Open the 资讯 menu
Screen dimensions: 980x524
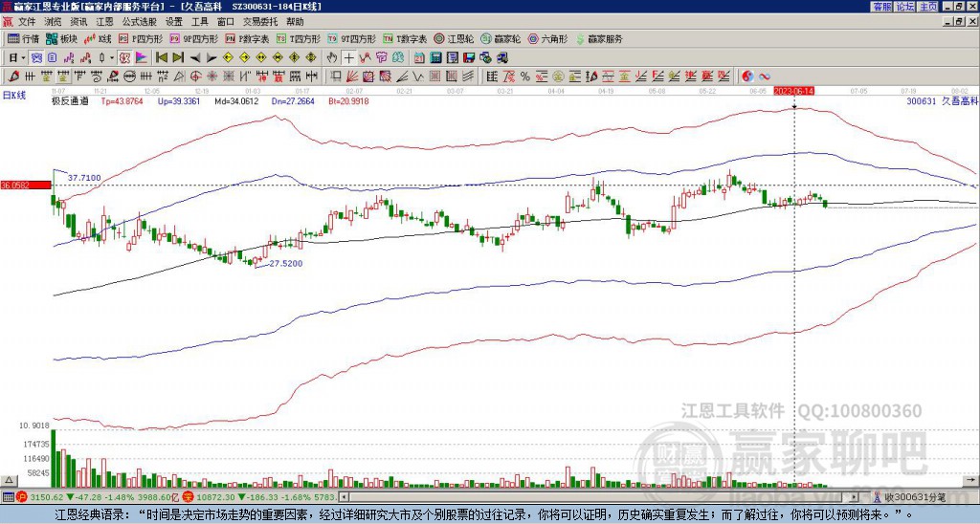pos(78,22)
